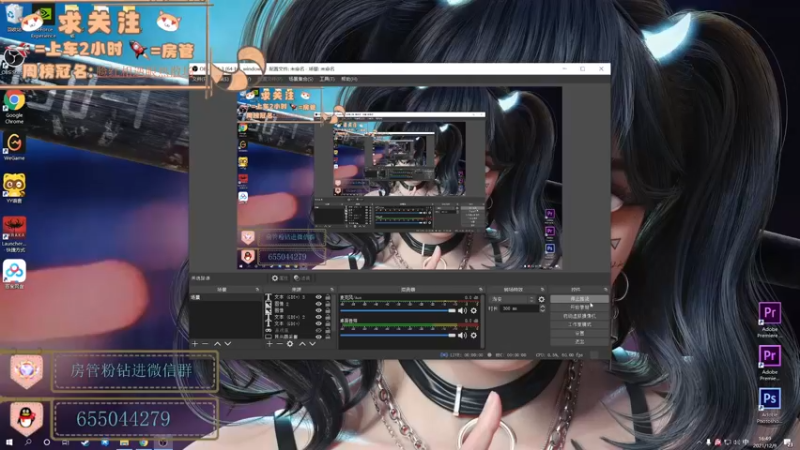Viewport: 800px width, 450px height.
Task: Open source properties gear in Sources panel
Action: (290, 344)
